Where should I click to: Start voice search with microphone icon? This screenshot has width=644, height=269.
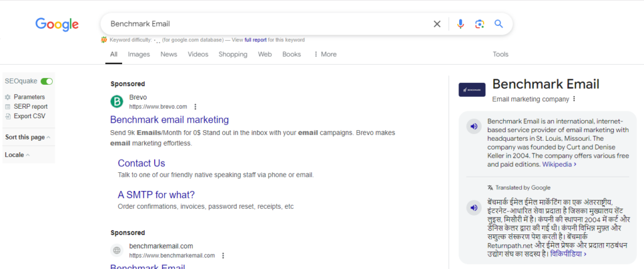pyautogui.click(x=460, y=25)
